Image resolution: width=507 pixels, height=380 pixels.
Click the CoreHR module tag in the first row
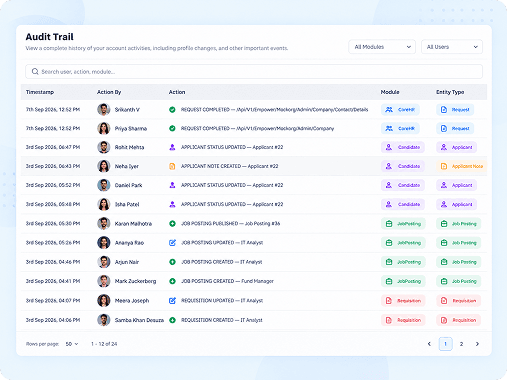pyautogui.click(x=400, y=109)
